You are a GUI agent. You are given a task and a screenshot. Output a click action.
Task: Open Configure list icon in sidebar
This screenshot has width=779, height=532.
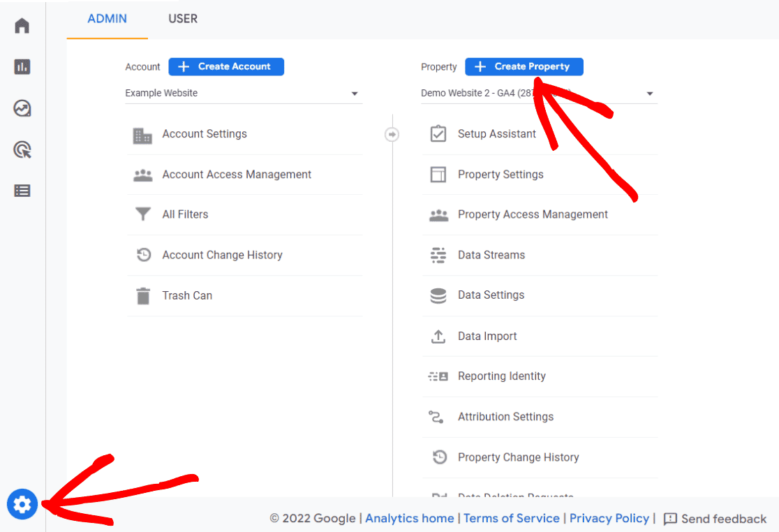click(x=22, y=191)
